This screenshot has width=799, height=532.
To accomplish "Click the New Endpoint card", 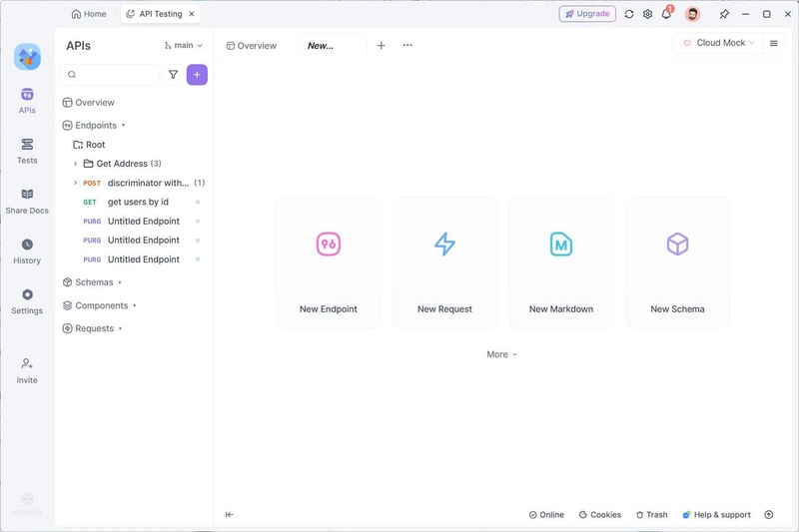I will click(x=329, y=263).
